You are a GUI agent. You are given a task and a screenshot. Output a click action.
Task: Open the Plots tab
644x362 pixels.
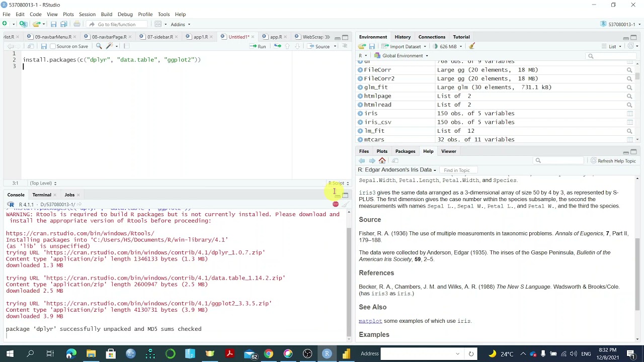[x=382, y=151]
